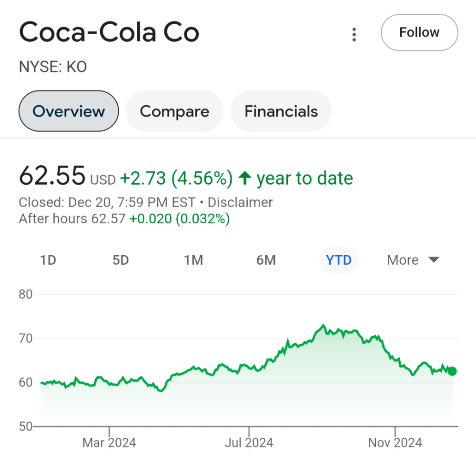Click the Jul 2024 axis marker
Viewport: 476px width, 467px height.
(x=249, y=443)
